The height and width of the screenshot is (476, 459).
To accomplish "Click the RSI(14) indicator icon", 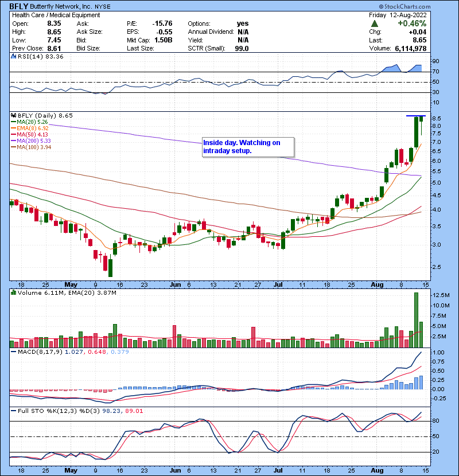I will tap(13, 56).
